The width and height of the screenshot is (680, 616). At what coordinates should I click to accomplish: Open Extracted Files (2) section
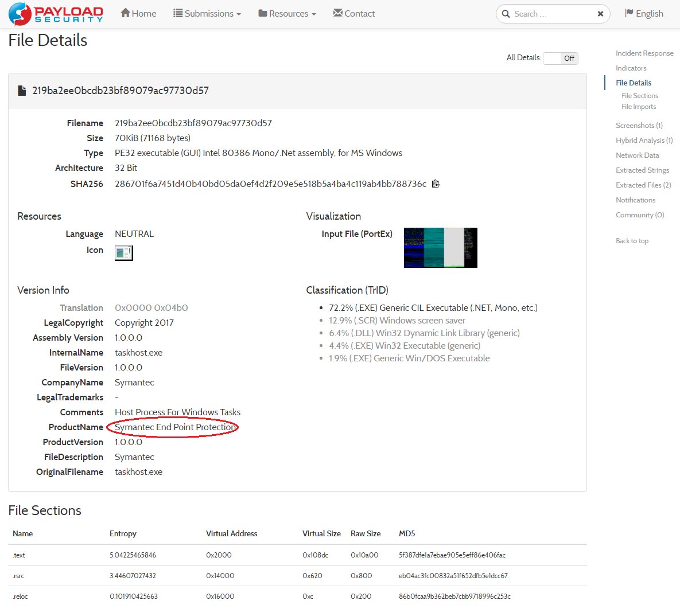coord(643,185)
